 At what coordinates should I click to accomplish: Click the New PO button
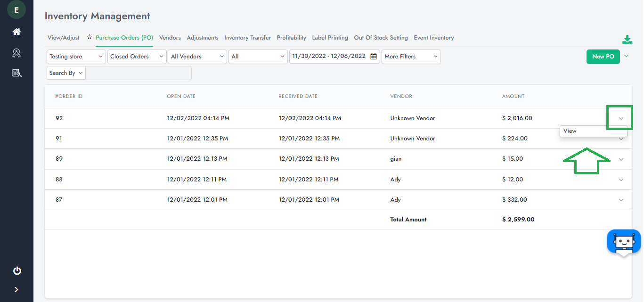tap(603, 57)
